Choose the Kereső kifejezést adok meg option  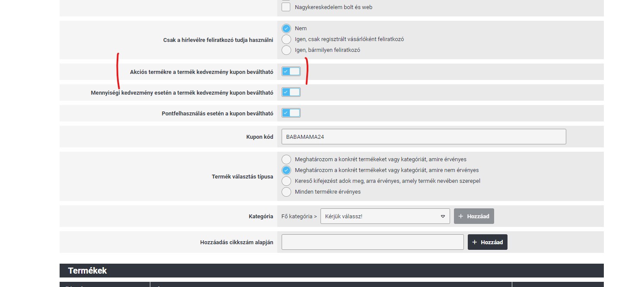click(286, 181)
